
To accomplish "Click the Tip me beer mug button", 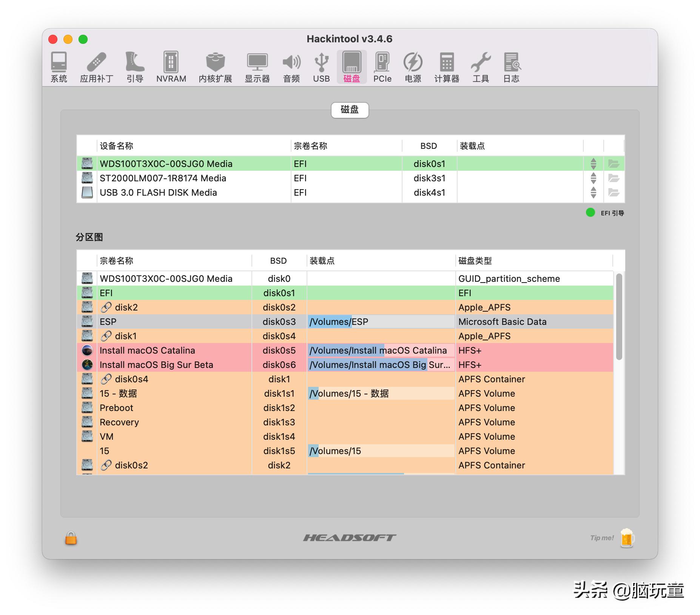I will 626,538.
